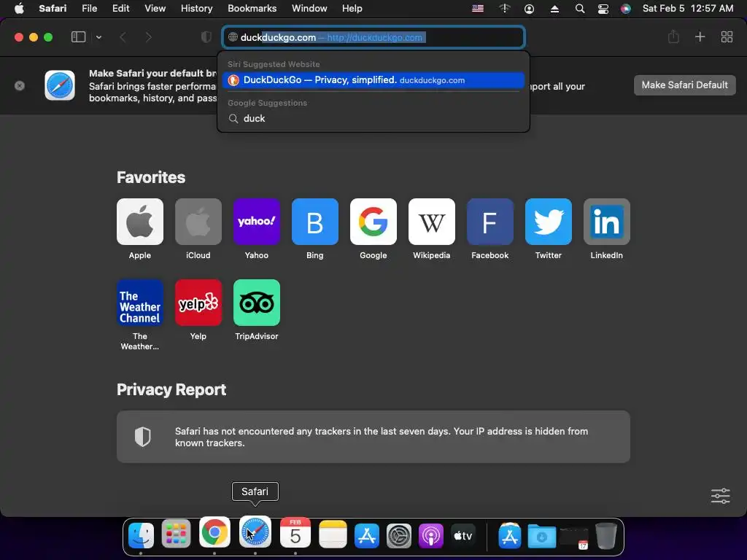The height and width of the screenshot is (560, 747).
Task: Open the Yelp favorite tile
Action: click(x=198, y=303)
